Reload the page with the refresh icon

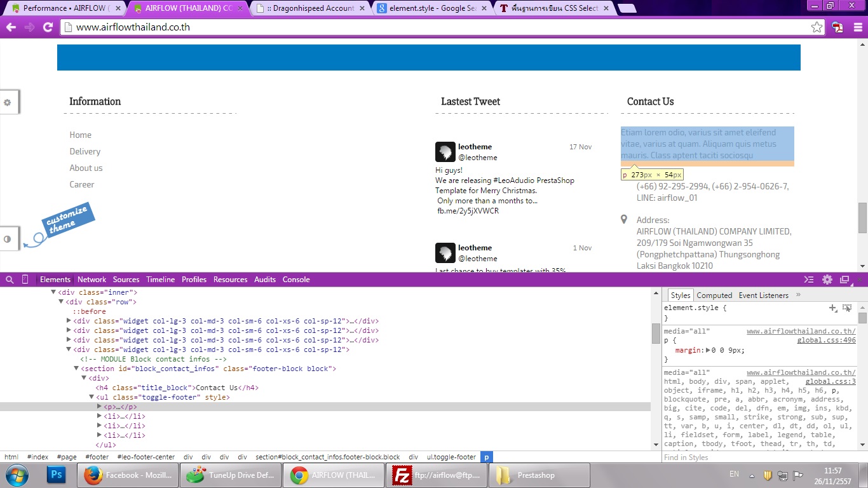48,27
